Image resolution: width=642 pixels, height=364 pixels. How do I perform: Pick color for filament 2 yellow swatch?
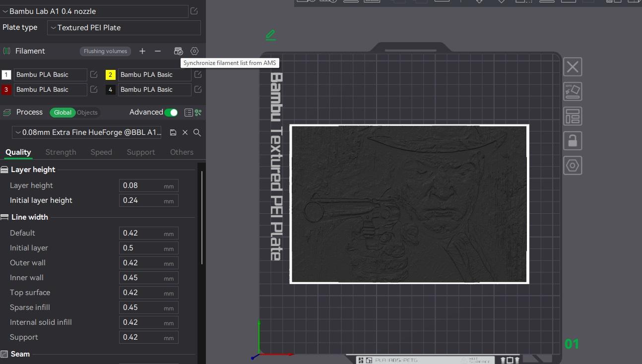click(110, 75)
